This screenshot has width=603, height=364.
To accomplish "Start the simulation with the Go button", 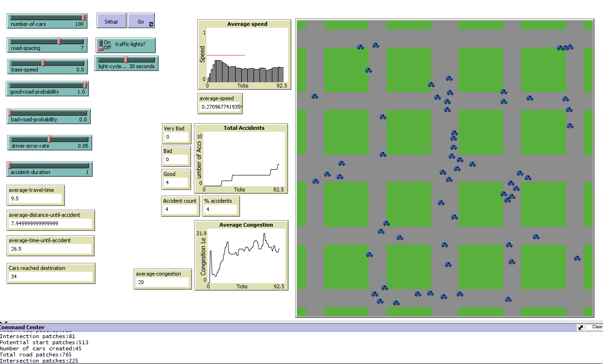I will click(141, 22).
